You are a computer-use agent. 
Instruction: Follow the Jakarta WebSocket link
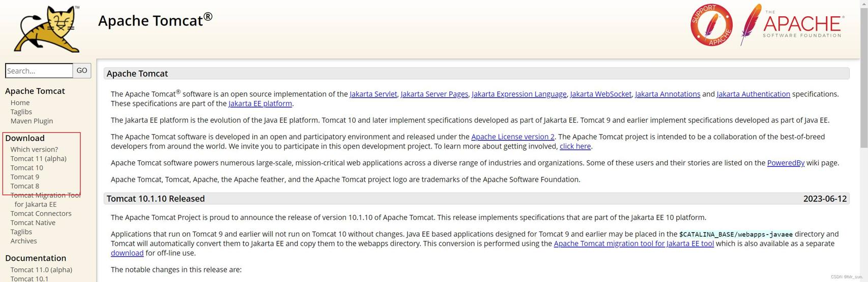point(600,94)
